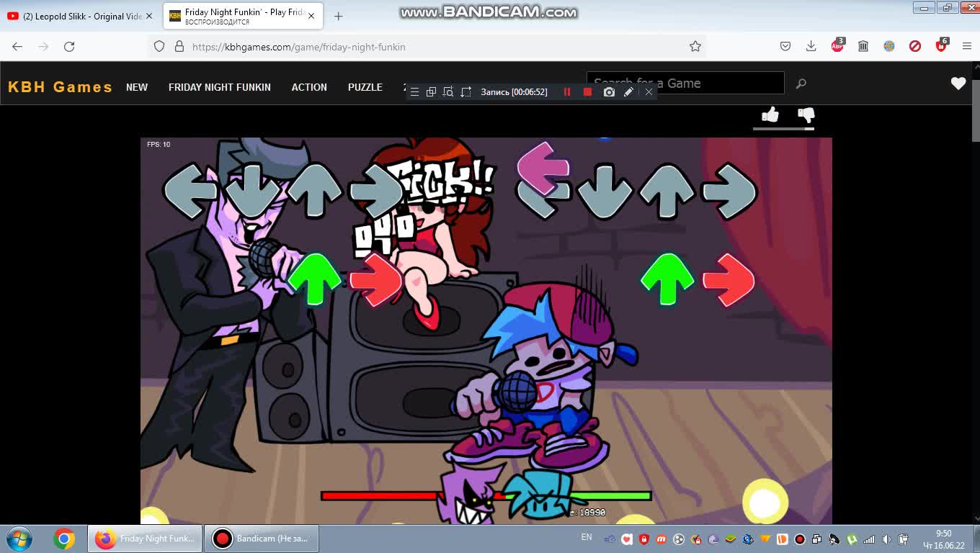The height and width of the screenshot is (553, 980).
Task: Focus the Search for a Game field
Action: (685, 83)
